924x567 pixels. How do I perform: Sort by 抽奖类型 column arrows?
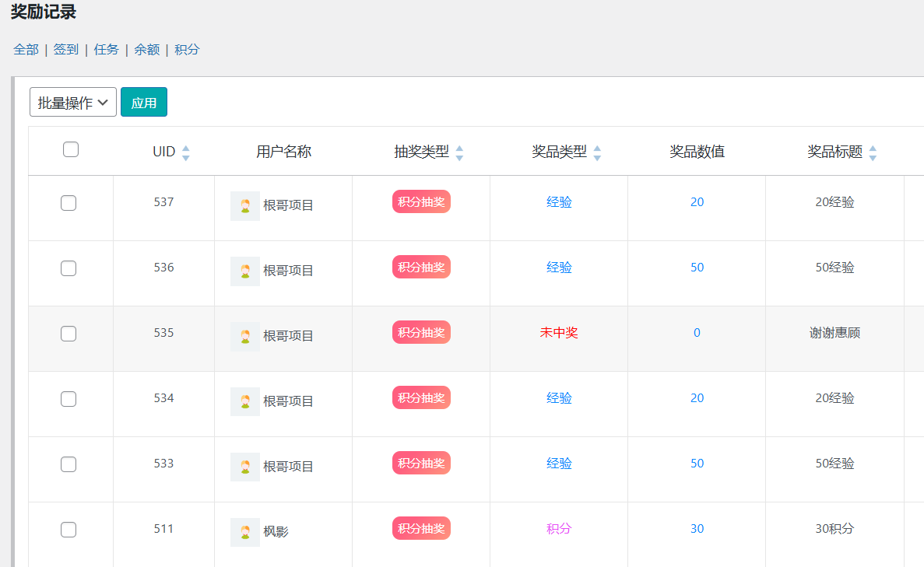pos(459,153)
